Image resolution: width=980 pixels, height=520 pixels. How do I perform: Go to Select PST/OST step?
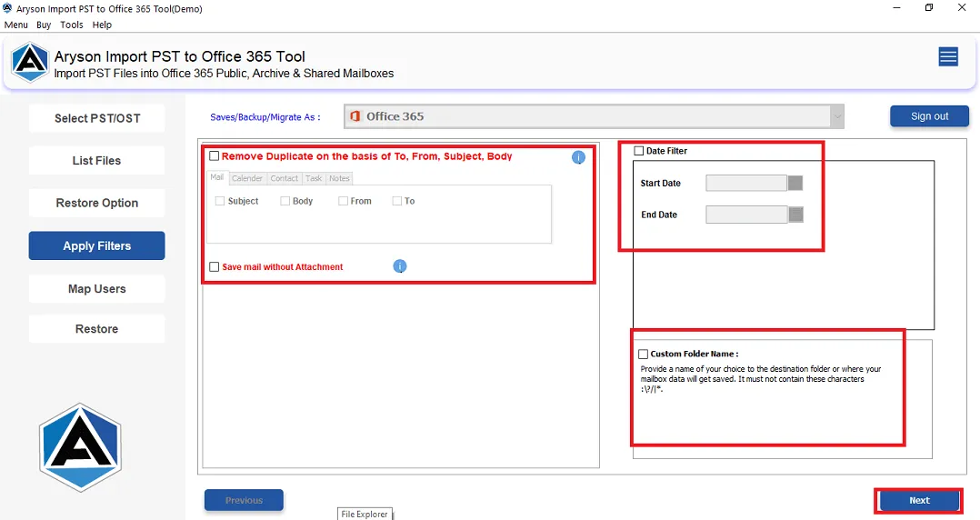pos(97,118)
